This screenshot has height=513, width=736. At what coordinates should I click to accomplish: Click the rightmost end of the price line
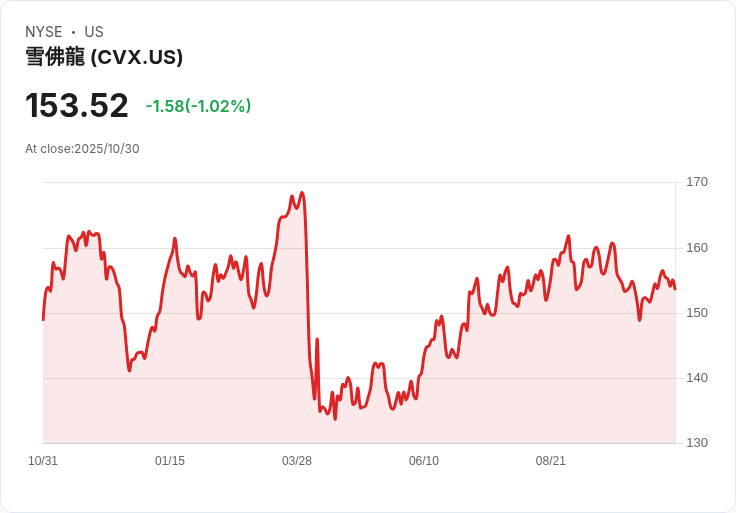coord(675,289)
